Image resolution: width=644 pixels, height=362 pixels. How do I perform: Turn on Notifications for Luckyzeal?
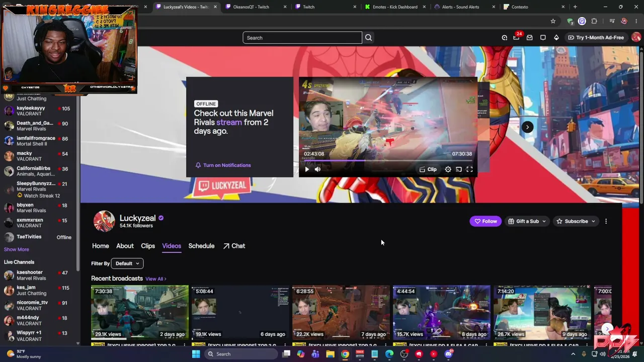tap(223, 165)
